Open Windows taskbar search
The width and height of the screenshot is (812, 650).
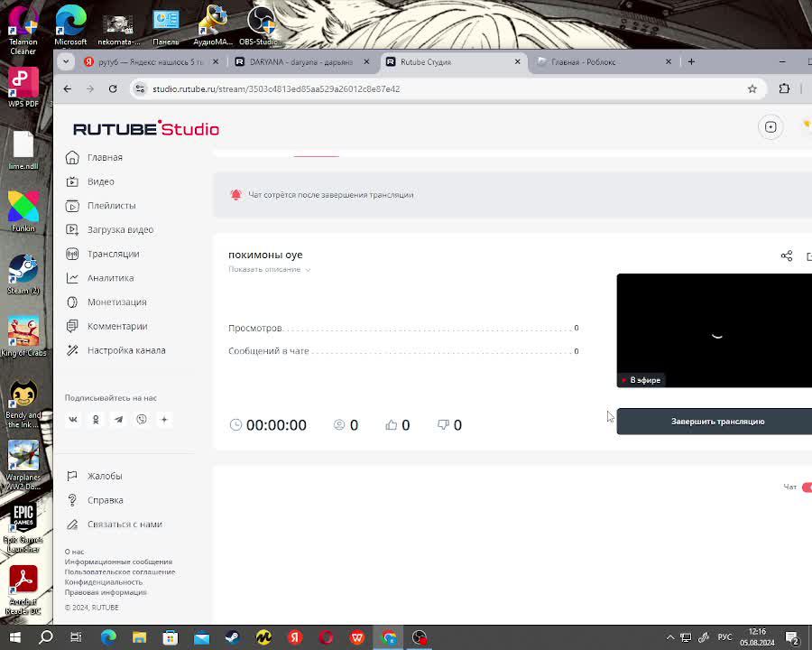[46, 637]
